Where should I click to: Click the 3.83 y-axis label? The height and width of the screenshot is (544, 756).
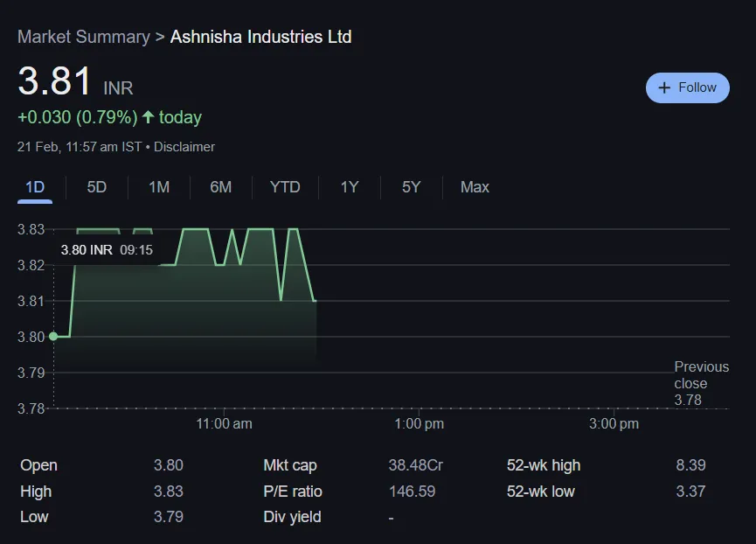pyautogui.click(x=31, y=229)
